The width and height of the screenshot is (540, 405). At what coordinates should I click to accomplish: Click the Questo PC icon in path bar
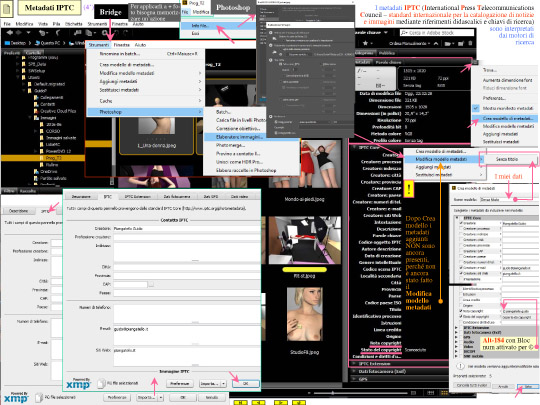coord(37,43)
